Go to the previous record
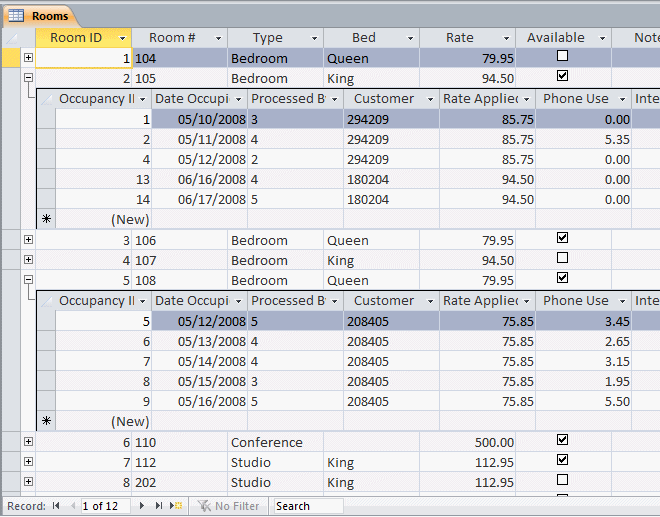 [73, 506]
